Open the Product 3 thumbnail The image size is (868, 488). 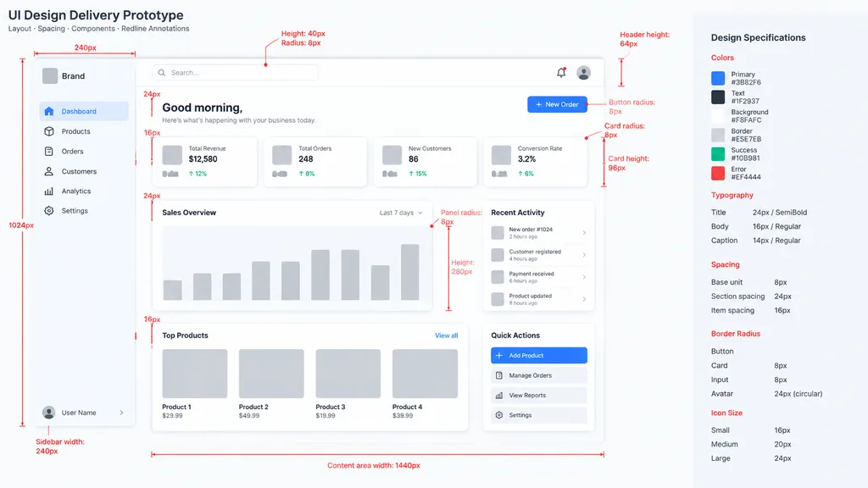coord(348,374)
